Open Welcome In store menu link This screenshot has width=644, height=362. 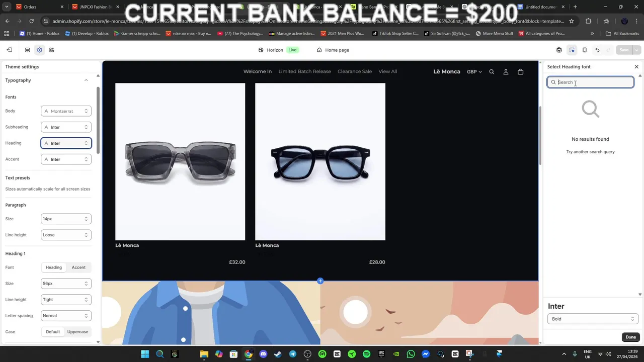pyautogui.click(x=258, y=71)
